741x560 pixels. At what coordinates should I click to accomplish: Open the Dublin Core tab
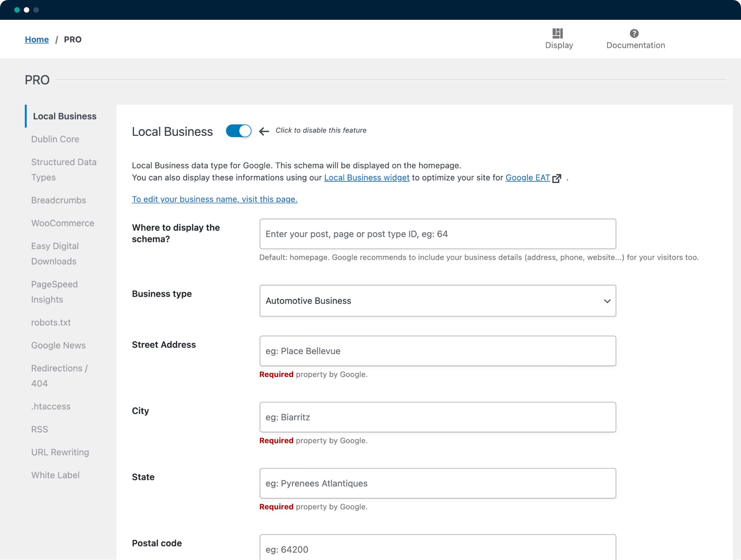click(55, 139)
